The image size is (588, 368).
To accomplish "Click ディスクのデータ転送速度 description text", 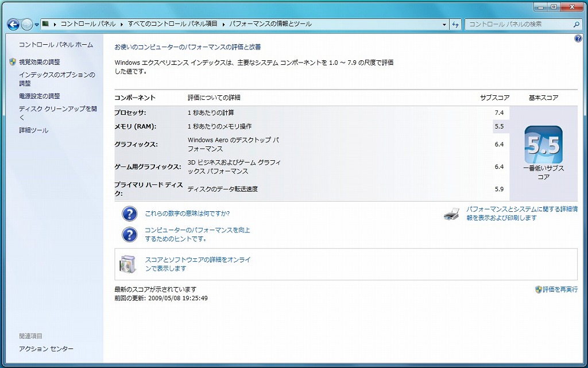I will pyautogui.click(x=223, y=189).
